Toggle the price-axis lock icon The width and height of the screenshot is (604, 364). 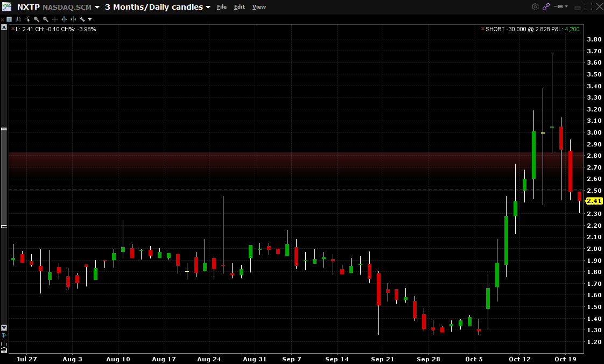4,350
